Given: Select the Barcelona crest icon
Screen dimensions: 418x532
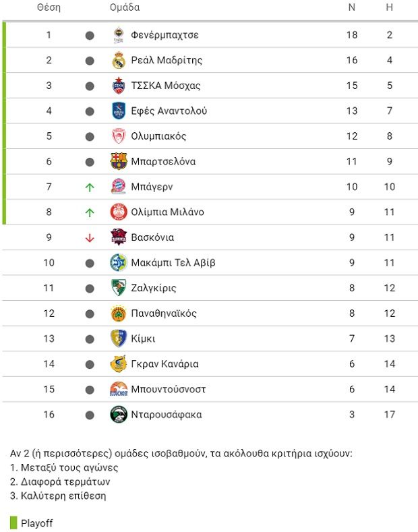Looking at the screenshot, I should tap(119, 162).
